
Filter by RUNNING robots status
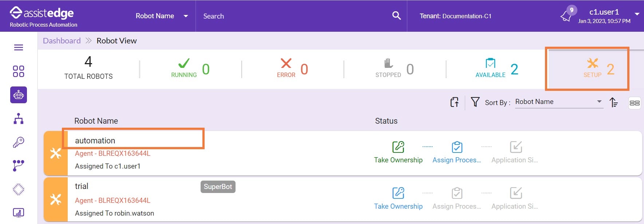(190, 69)
